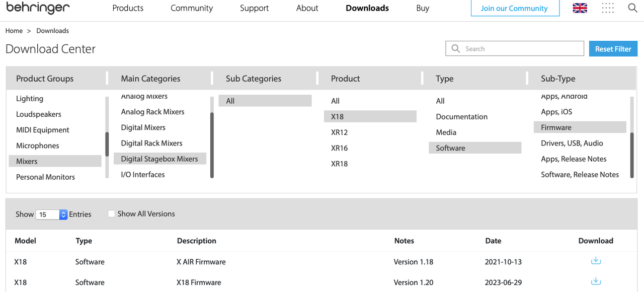
Task: Toggle the Show All Versions checkbox
Action: pos(112,214)
